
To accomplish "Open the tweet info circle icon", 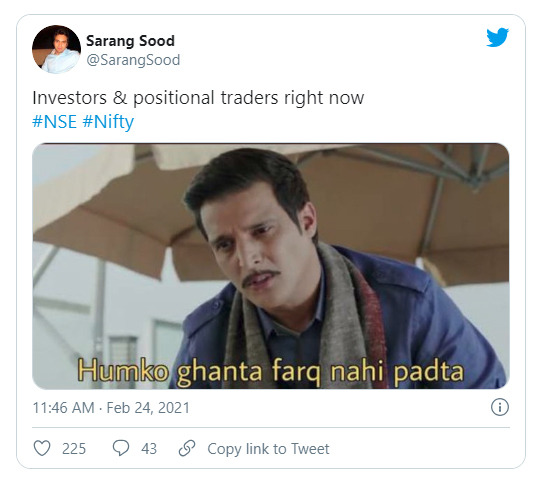I will click(500, 407).
